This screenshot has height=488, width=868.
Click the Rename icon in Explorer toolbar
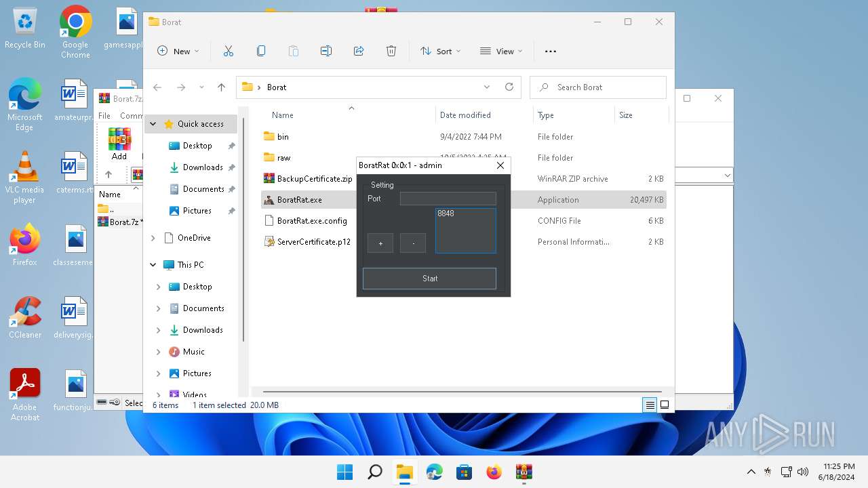[326, 51]
